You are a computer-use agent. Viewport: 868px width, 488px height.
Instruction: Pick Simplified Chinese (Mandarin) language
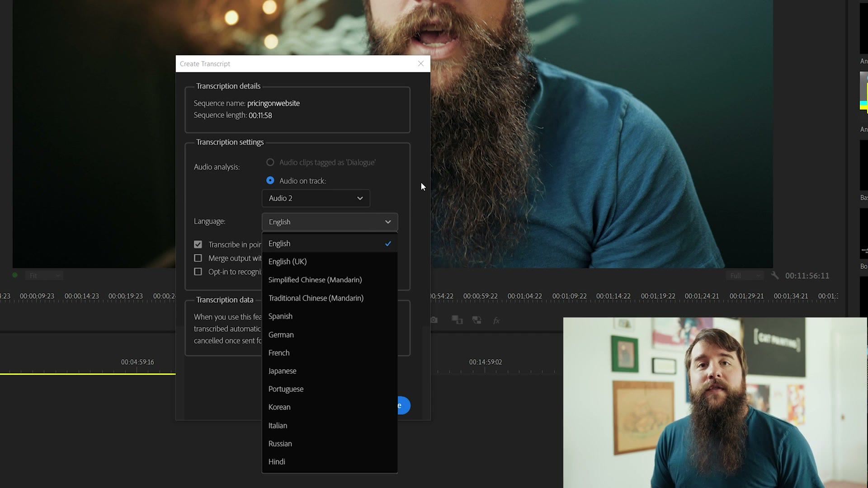pos(330,280)
